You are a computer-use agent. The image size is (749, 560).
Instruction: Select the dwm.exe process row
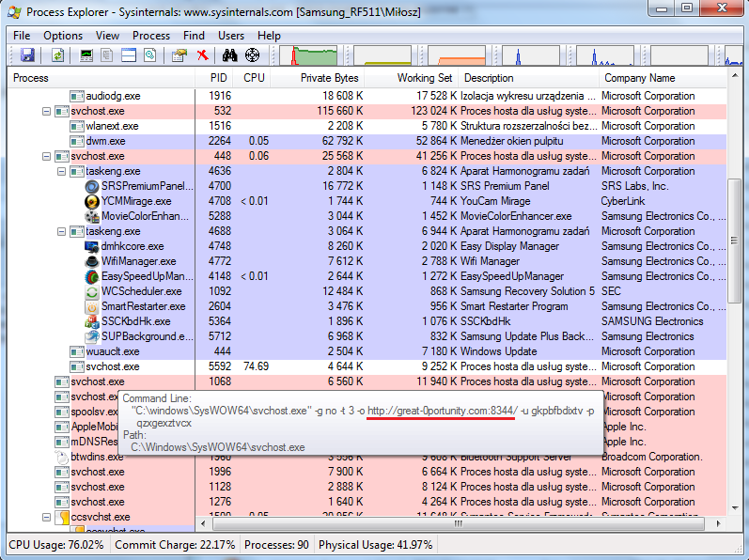pyautogui.click(x=367, y=141)
